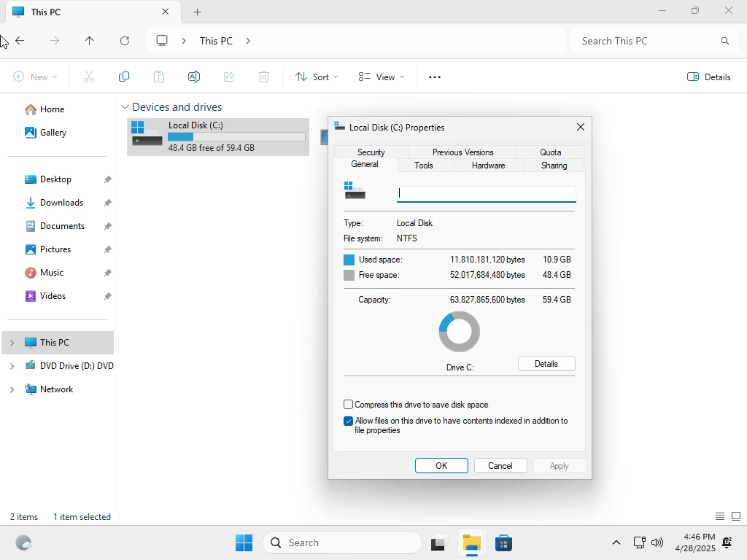Screen dimensions: 747x560
Task: Click the drive usage donut chart
Action: tap(460, 332)
